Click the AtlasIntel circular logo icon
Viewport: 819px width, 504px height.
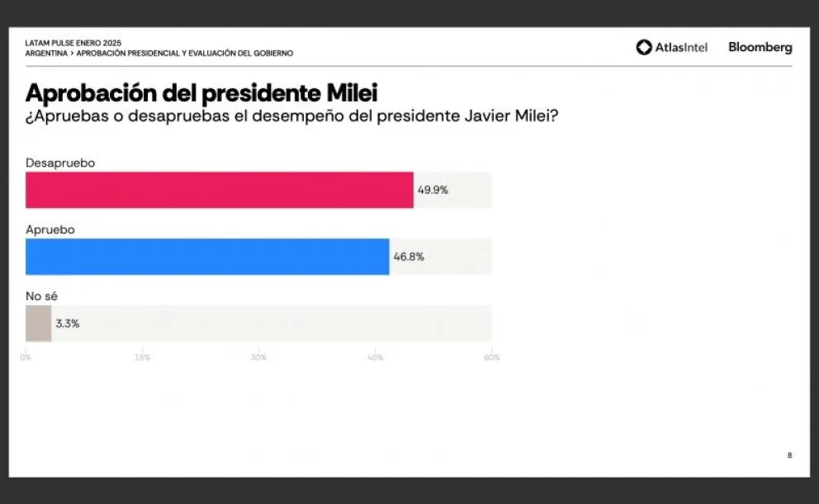click(644, 47)
